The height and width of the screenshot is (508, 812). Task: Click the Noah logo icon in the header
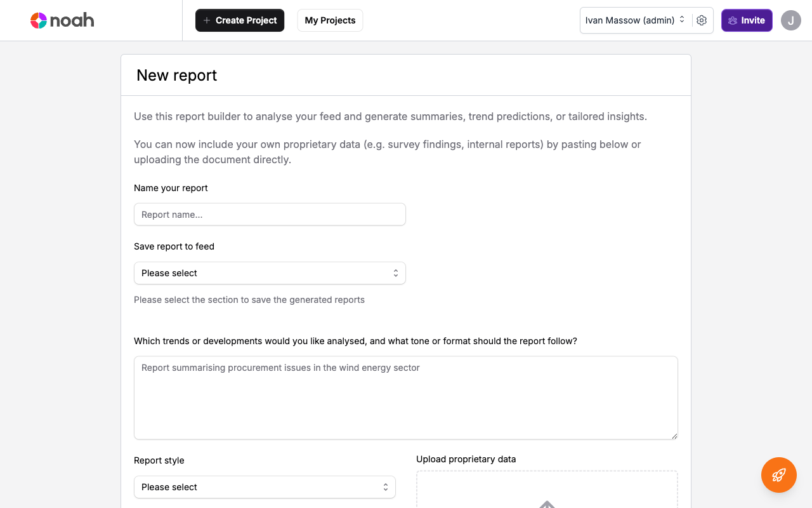click(38, 20)
